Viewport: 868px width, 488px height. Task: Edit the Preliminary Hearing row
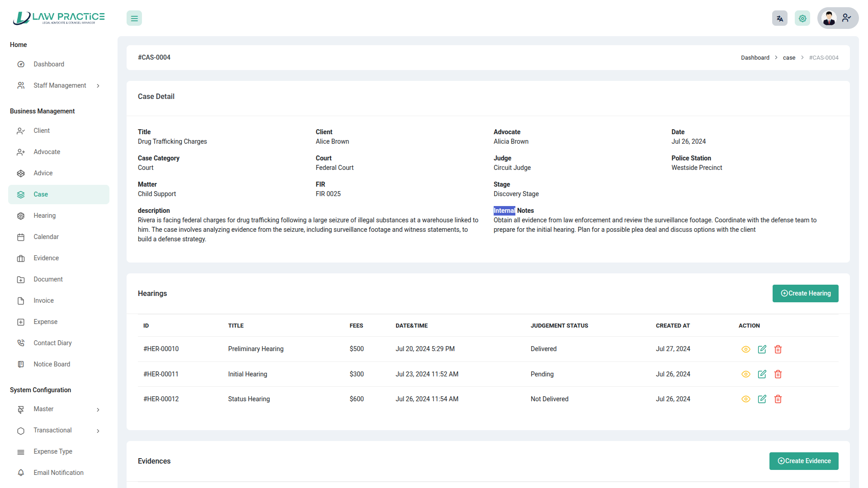pos(762,349)
